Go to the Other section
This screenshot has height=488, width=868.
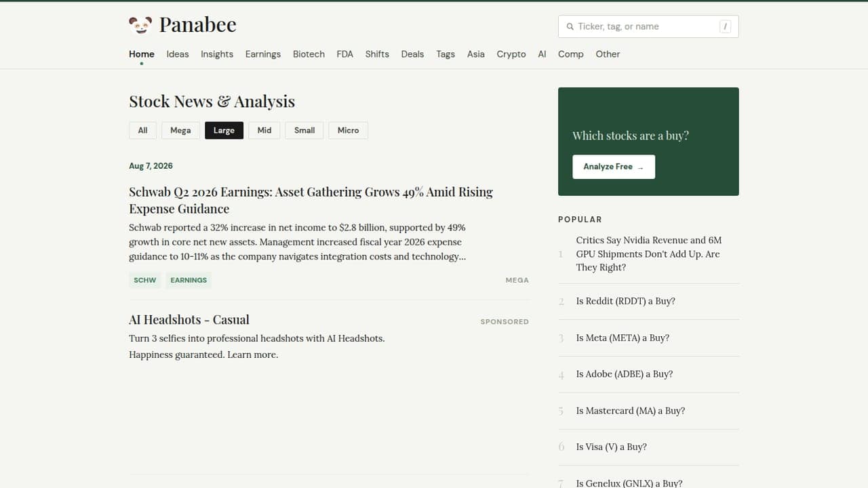tap(608, 54)
